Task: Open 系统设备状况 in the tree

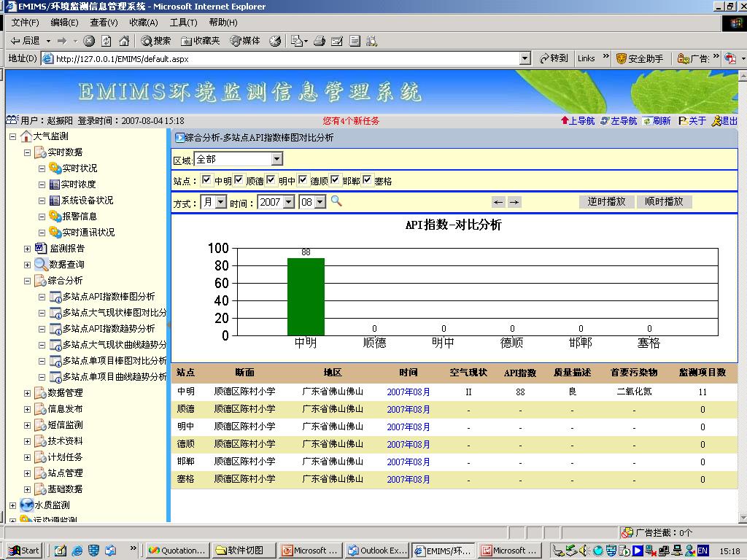Action: click(88, 201)
